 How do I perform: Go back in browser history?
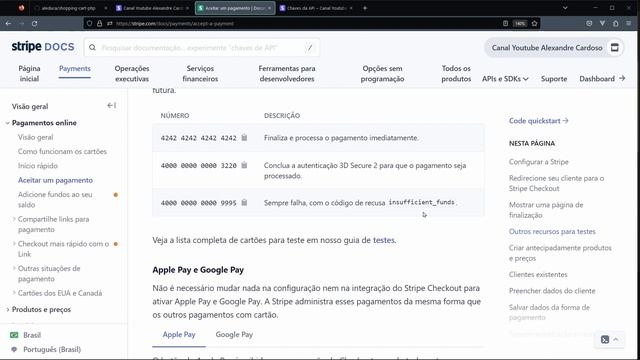[x=8, y=24]
